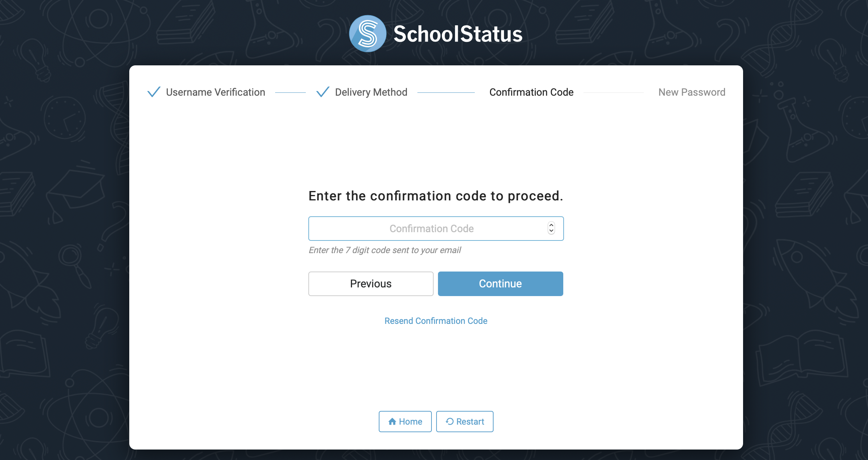This screenshot has height=460, width=868.
Task: Click the checkmark beside Delivery Method
Action: (323, 92)
